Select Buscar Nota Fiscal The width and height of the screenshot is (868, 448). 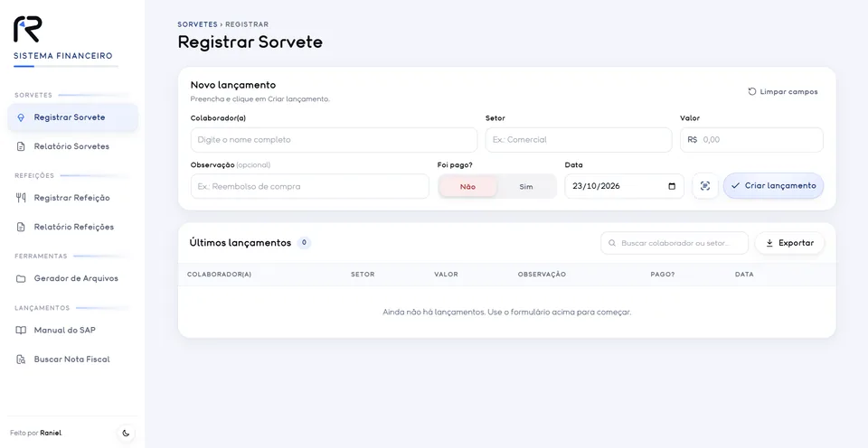point(72,359)
